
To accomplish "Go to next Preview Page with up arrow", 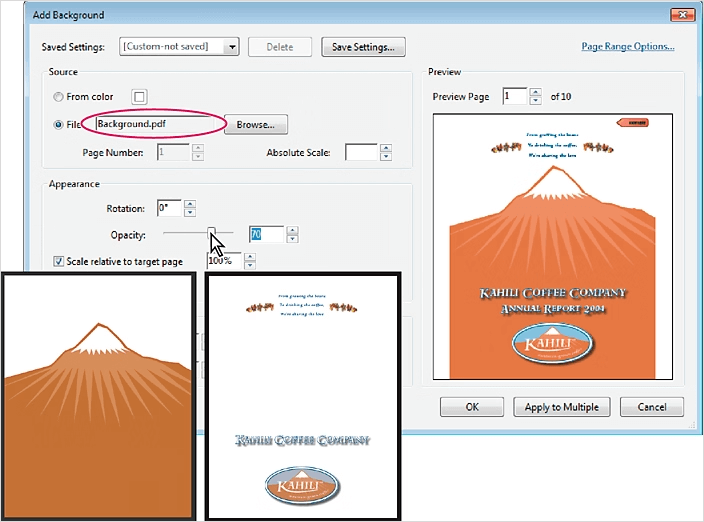I will click(x=535, y=92).
